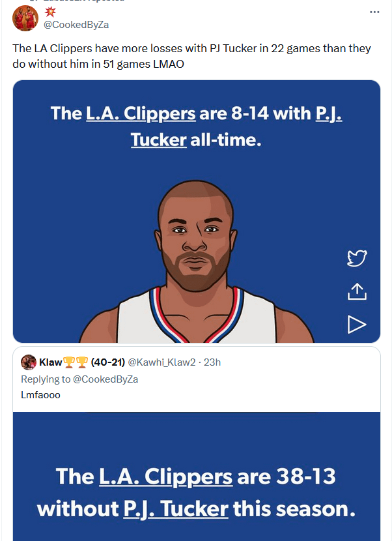Open the three-dot more options menu
Image resolution: width=392 pixels, height=541 pixels.
tap(374, 12)
